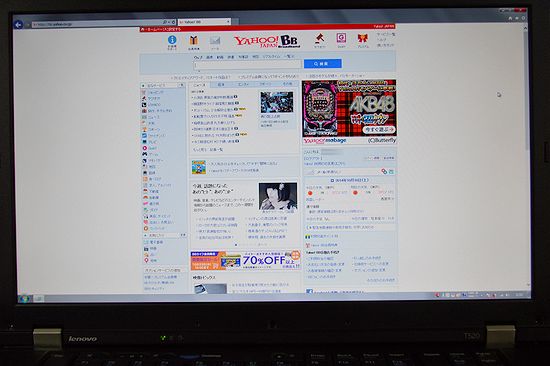Select the ウェブ search category tab
This screenshot has width=550, height=366.
click(198, 57)
